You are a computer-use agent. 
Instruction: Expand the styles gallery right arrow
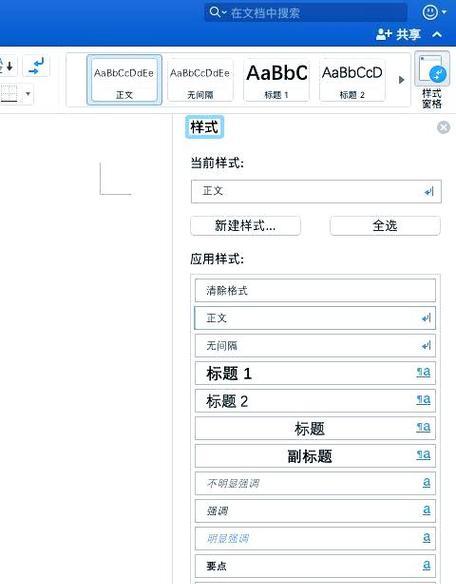pyautogui.click(x=401, y=80)
